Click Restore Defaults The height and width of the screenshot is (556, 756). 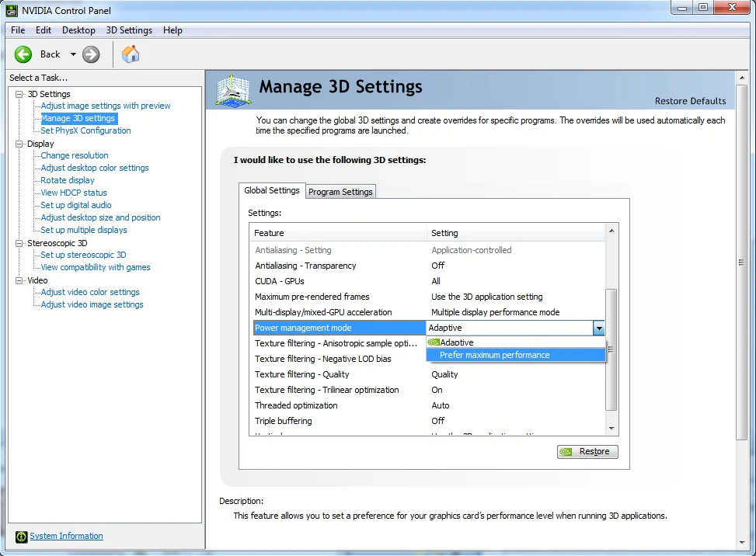pyautogui.click(x=690, y=100)
